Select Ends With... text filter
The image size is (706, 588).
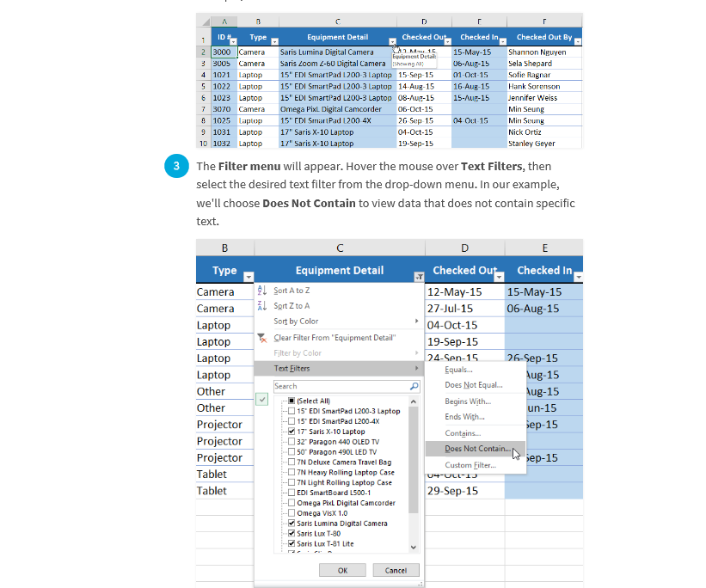click(x=476, y=417)
